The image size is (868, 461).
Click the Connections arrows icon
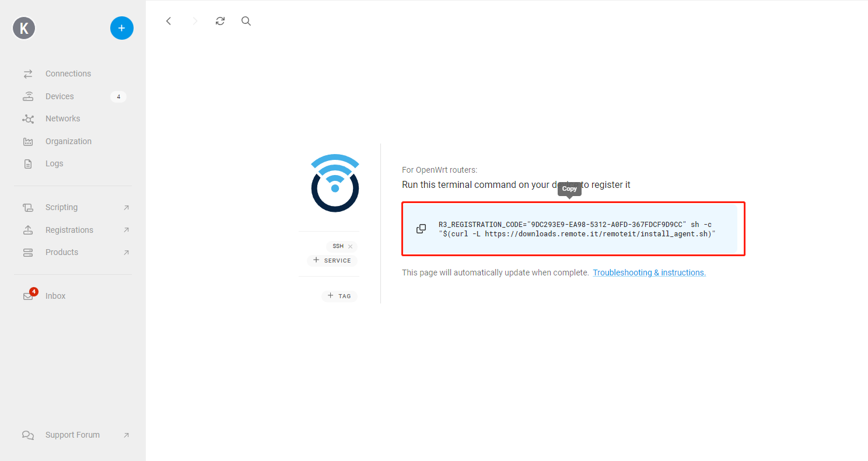(x=28, y=74)
